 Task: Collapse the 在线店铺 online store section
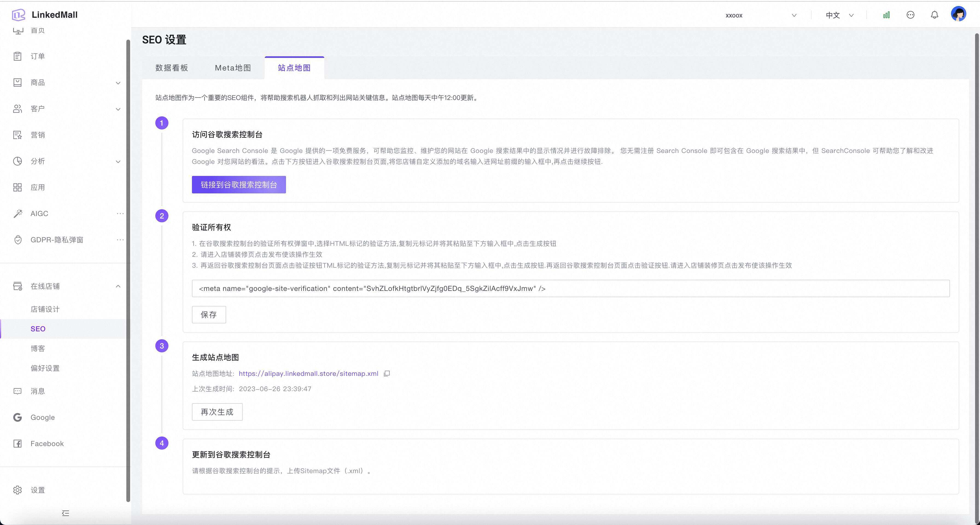(118, 286)
